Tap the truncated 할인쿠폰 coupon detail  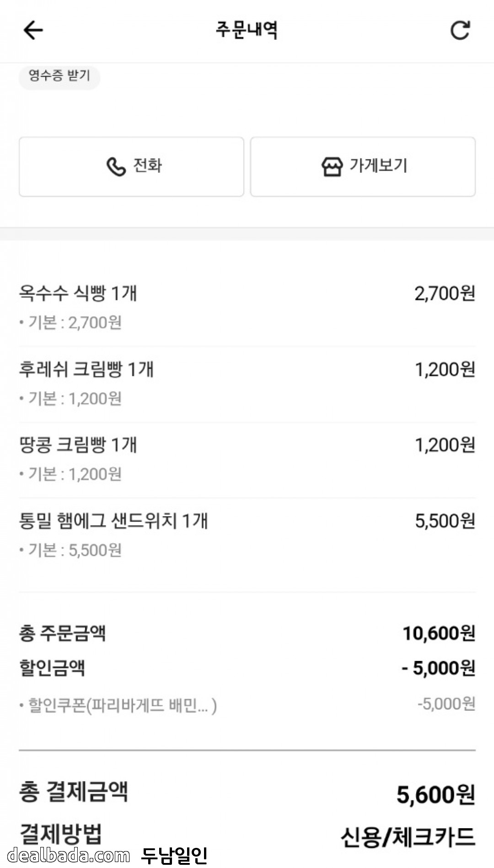(x=123, y=705)
